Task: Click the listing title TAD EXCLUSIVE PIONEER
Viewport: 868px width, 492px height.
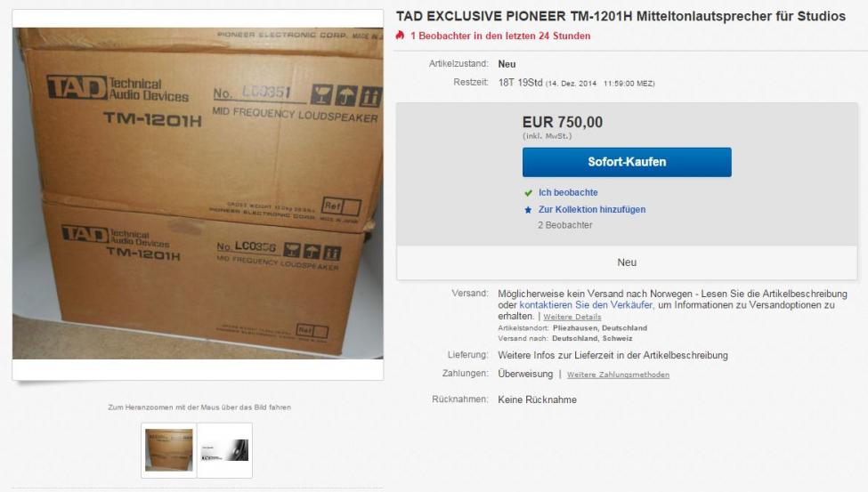Action: click(621, 16)
